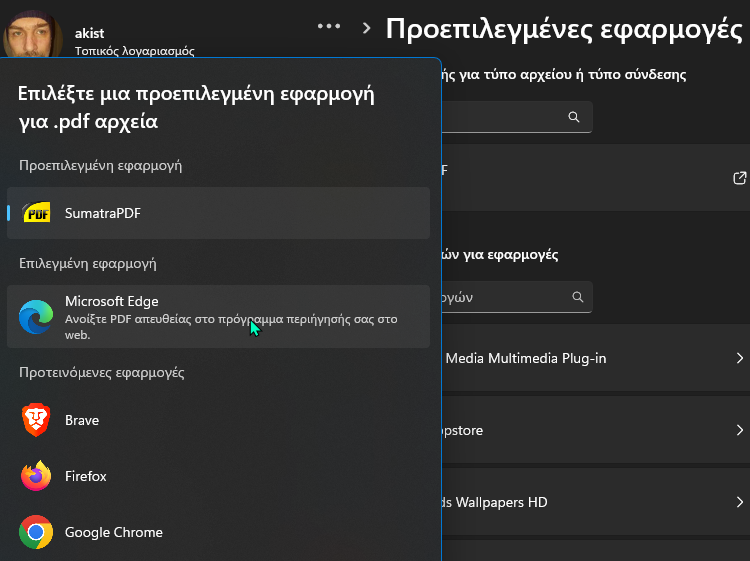Select the Microsoft Edge option text
This screenshot has width=750, height=561.
pos(111,301)
